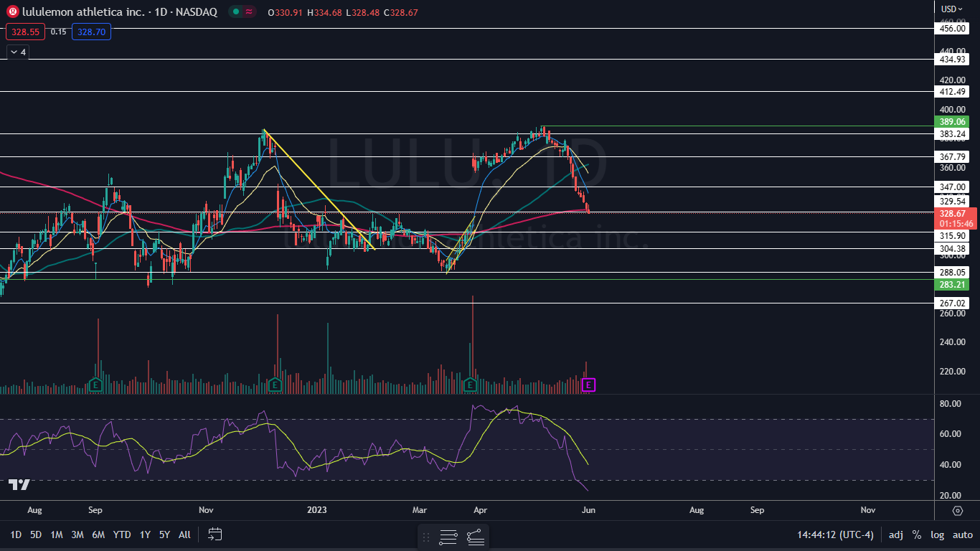980x551 pixels.
Task: Select the 1M time range
Action: click(57, 534)
